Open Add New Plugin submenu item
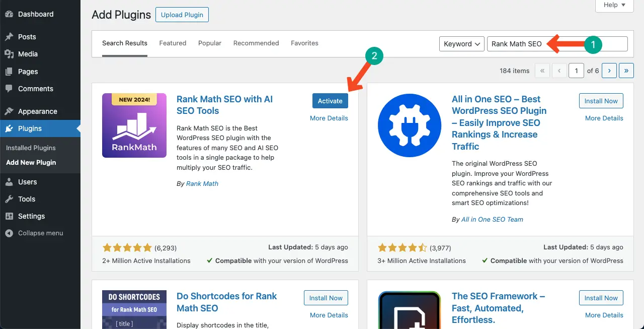Viewport: 644px width, 329px height. click(31, 162)
